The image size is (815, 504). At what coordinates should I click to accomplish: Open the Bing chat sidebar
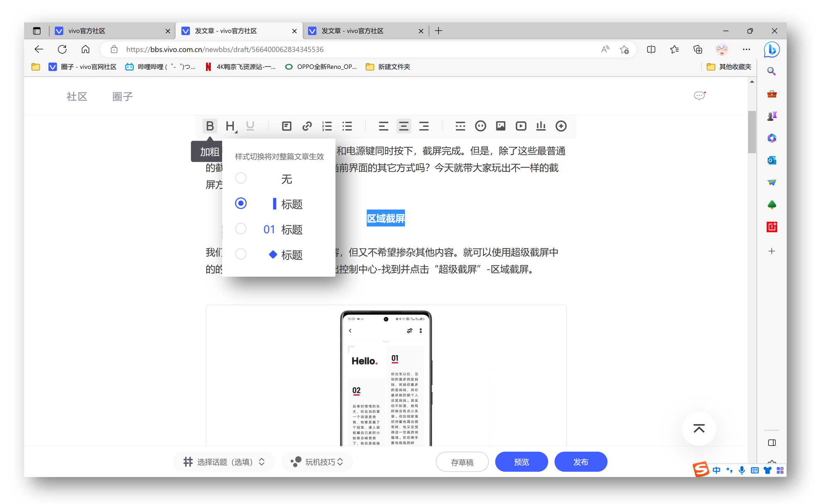coord(772,49)
